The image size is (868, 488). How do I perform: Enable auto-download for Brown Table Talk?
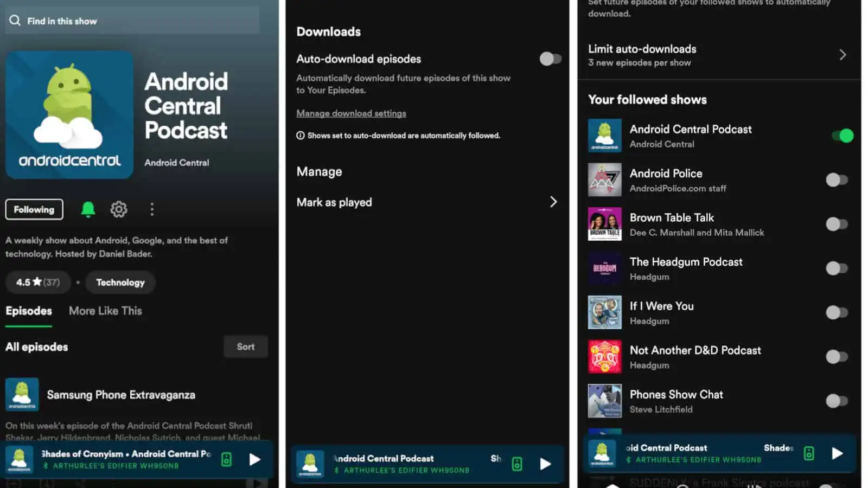pyautogui.click(x=836, y=224)
